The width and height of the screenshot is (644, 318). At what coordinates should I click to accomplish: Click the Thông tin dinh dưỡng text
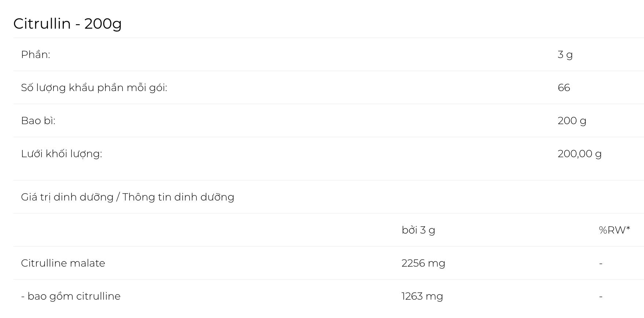pos(178,197)
